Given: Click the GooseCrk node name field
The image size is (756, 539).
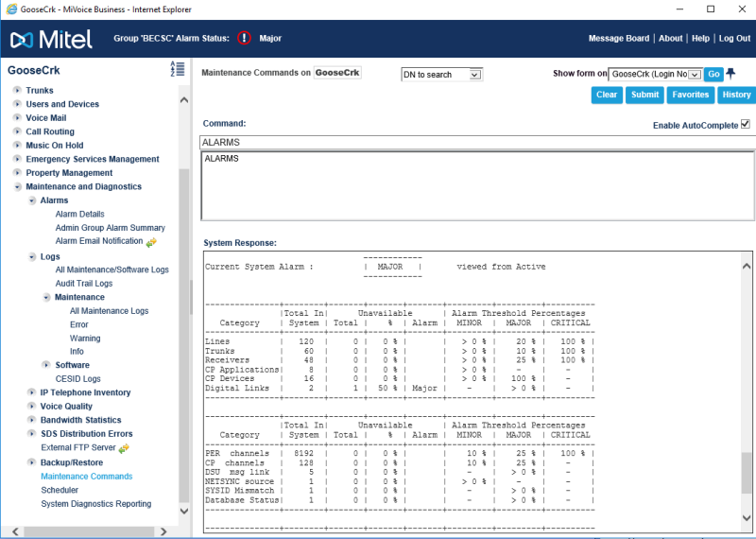Looking at the screenshot, I should click(337, 73).
